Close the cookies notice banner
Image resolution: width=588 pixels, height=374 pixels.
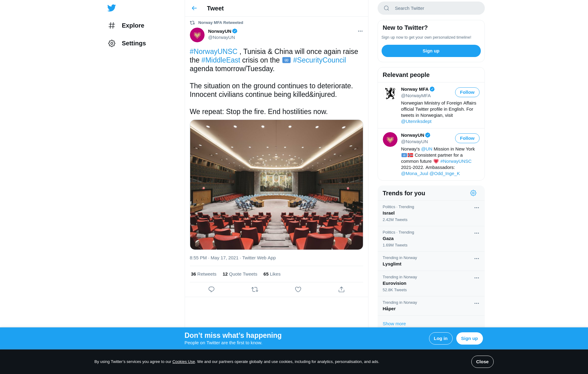[482, 362]
